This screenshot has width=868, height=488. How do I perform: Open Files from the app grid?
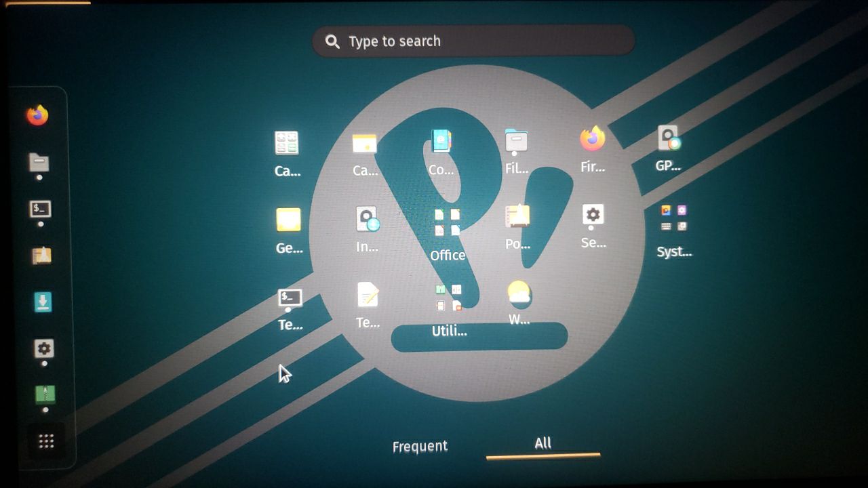(516, 140)
